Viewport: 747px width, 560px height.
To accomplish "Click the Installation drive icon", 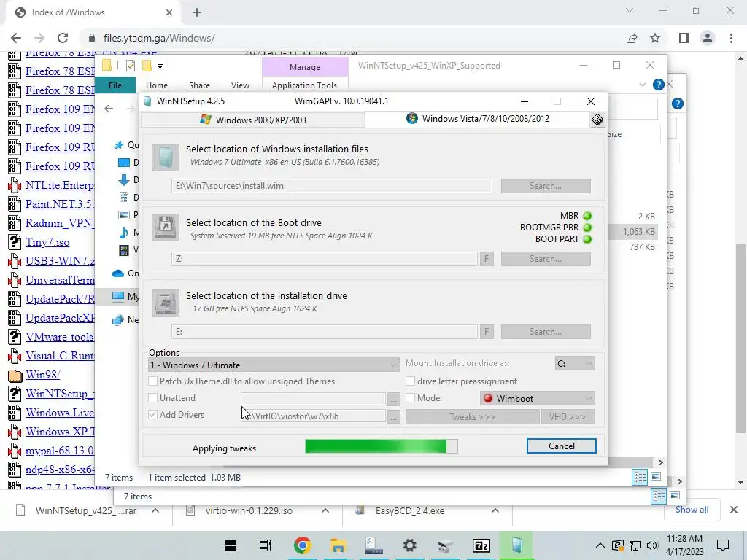I will (166, 303).
